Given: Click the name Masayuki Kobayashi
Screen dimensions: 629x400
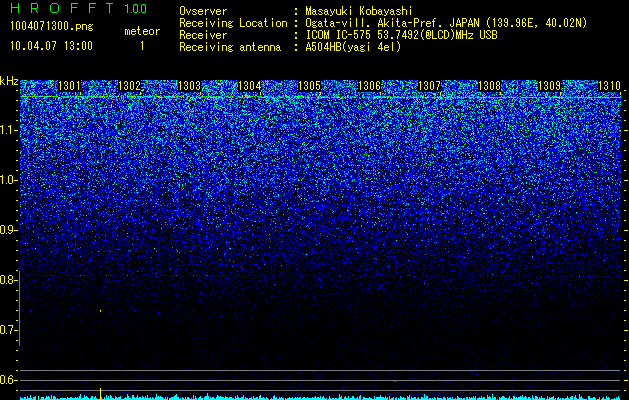Looking at the screenshot, I should (359, 11).
